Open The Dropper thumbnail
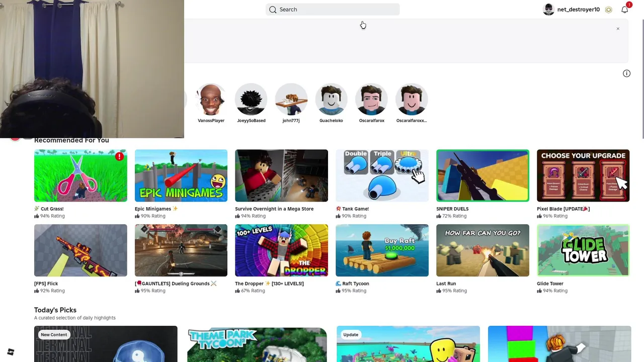The image size is (644, 362). 281,250
